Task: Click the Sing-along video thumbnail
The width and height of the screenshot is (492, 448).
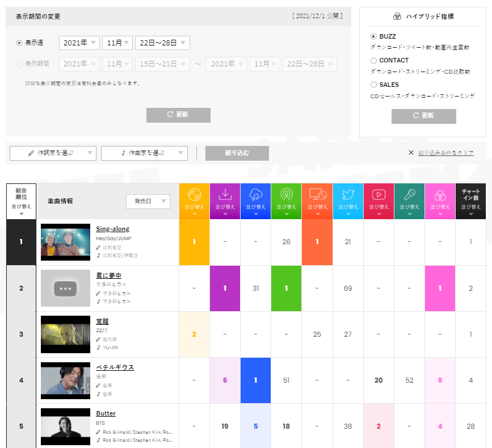Action: 66,242
